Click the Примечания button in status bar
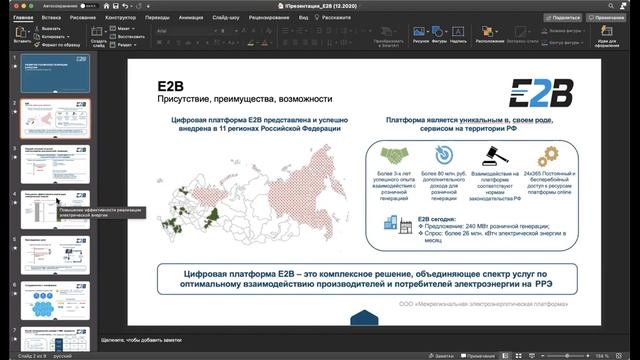 (x=478, y=356)
